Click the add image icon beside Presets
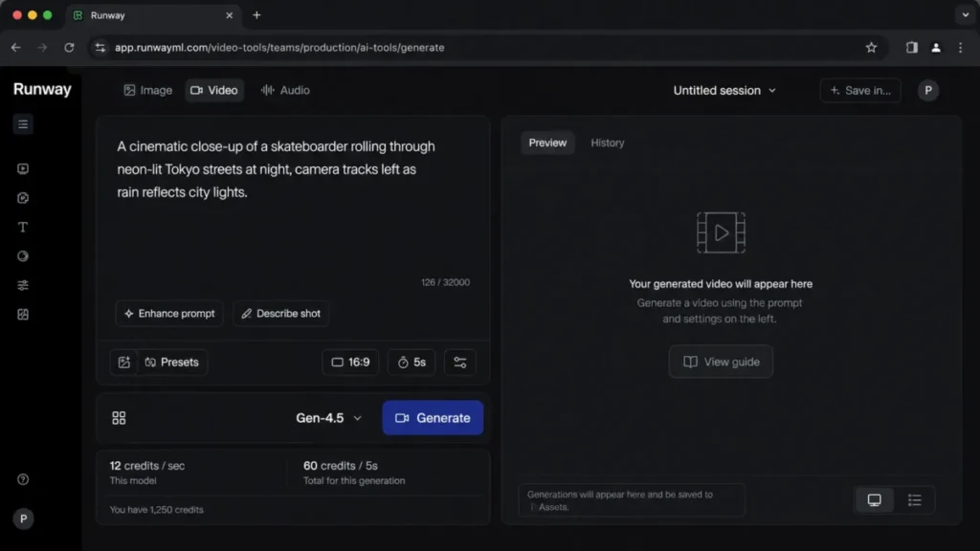The height and width of the screenshot is (551, 980). click(x=123, y=363)
